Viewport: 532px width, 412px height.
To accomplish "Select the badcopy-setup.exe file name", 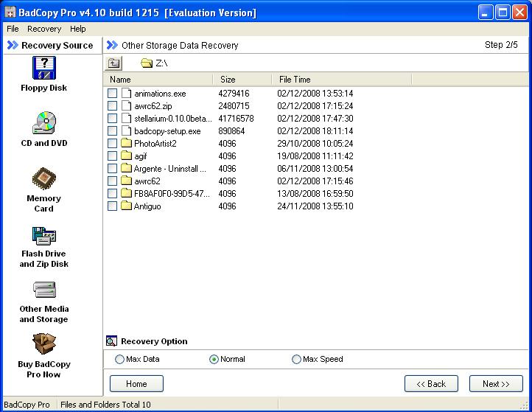I will coord(167,131).
